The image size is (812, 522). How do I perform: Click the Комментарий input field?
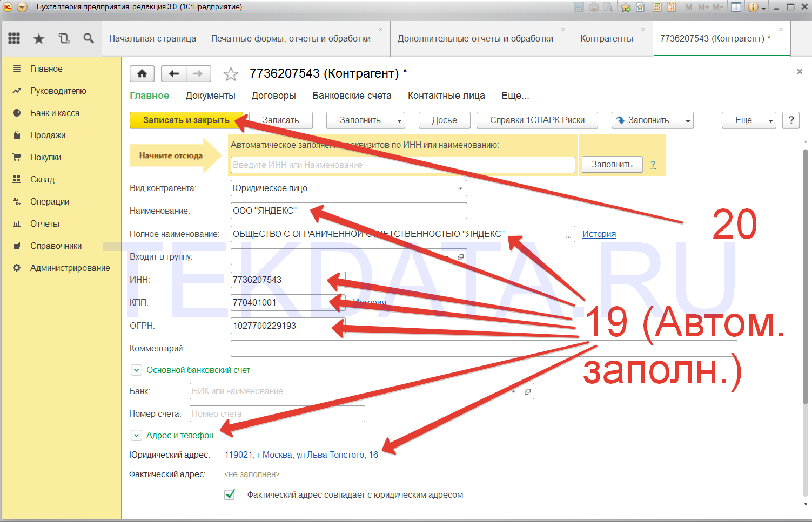(484, 349)
